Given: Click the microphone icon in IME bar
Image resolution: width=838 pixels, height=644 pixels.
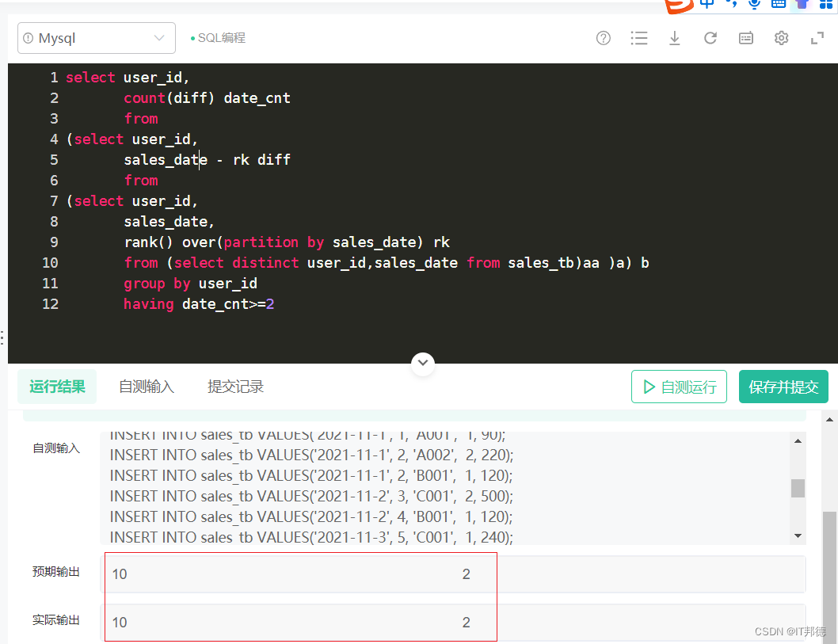Looking at the screenshot, I should 754,4.
